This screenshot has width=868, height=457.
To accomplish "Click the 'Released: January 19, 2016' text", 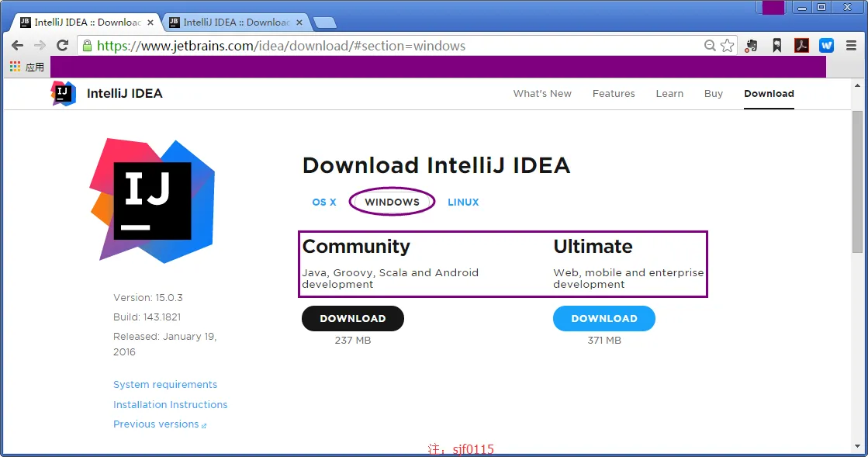I will (165, 344).
